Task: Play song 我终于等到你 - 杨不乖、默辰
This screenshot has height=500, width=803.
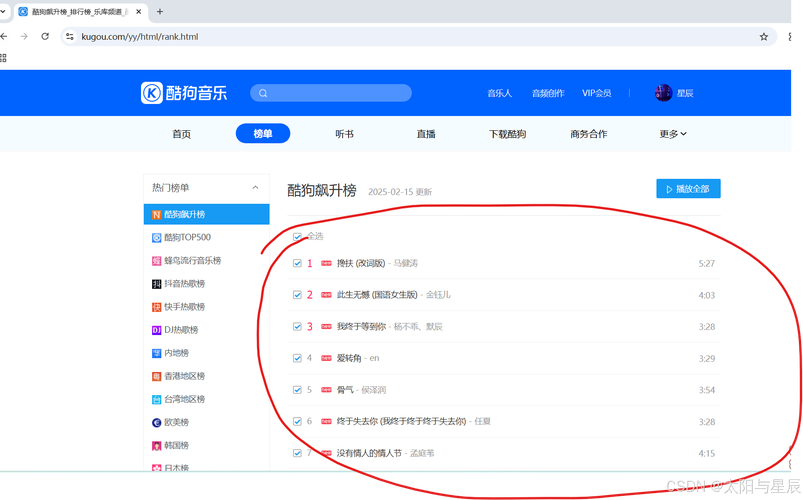Action: coord(390,327)
